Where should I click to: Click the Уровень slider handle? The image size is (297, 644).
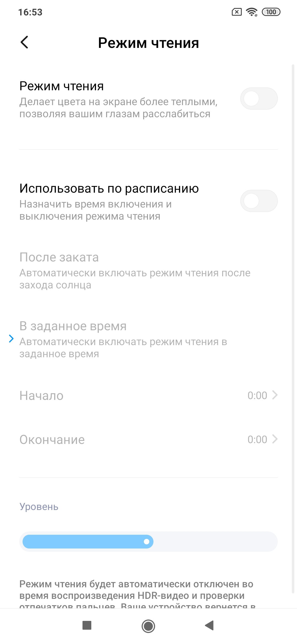click(x=147, y=542)
